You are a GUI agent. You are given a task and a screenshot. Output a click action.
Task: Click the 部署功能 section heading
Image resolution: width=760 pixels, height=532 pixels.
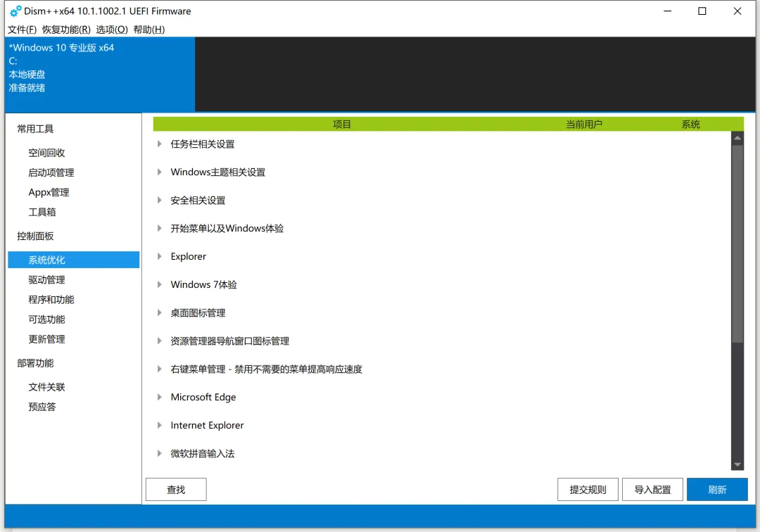click(35, 363)
